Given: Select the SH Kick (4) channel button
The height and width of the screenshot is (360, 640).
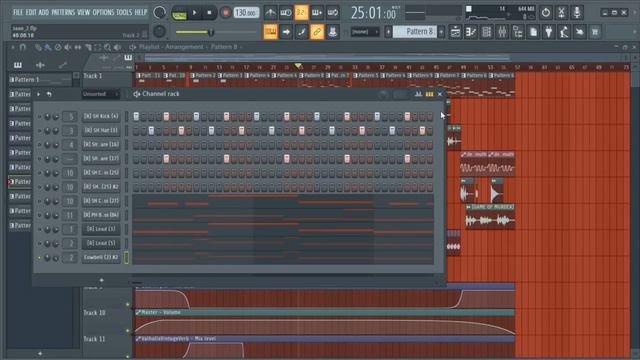Looking at the screenshot, I should pyautogui.click(x=101, y=116).
